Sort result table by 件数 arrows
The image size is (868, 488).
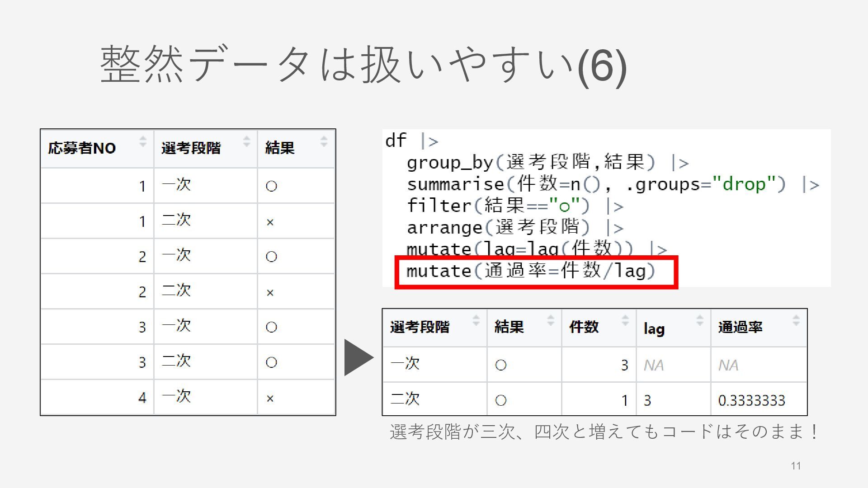(x=625, y=320)
